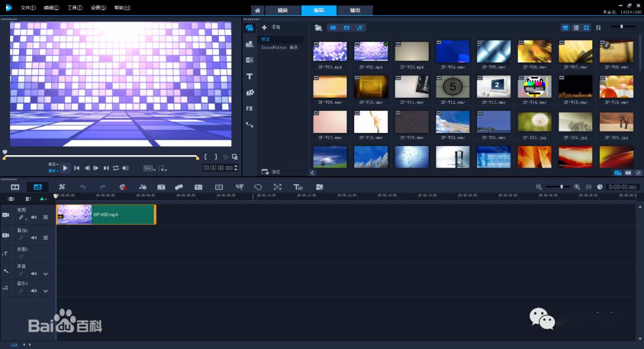The width and height of the screenshot is (644, 349).
Task: Open the 文件 (File) menu
Action: point(28,8)
